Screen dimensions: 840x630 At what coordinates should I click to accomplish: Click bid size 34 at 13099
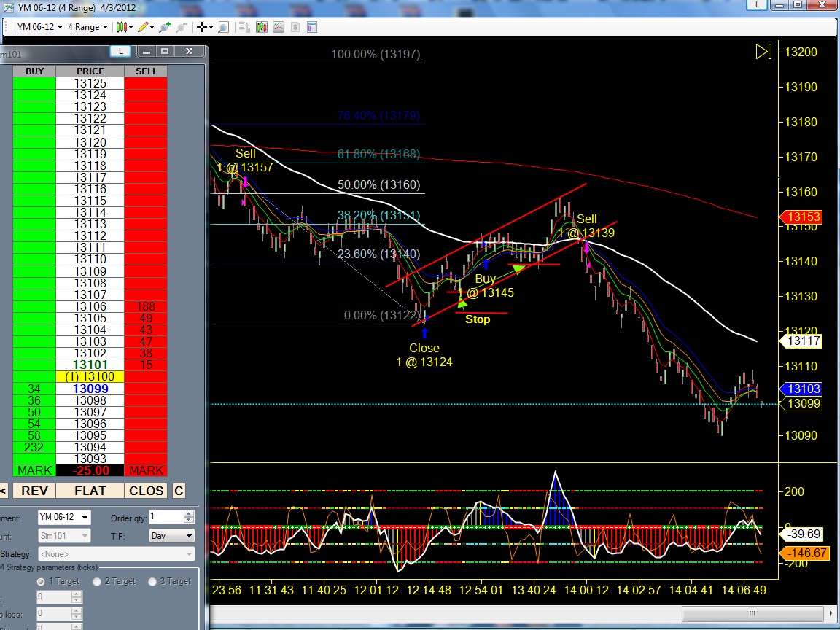(34, 389)
